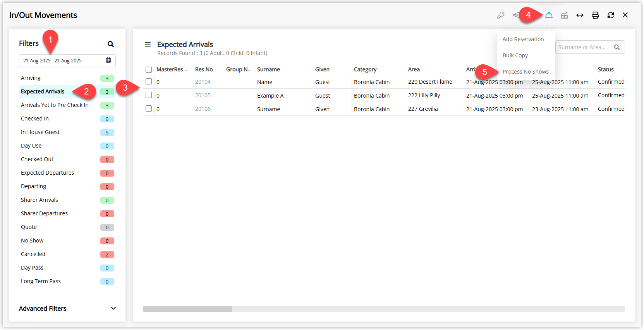Select the Day Pass filter
The height and width of the screenshot is (330, 644).
coord(67,268)
